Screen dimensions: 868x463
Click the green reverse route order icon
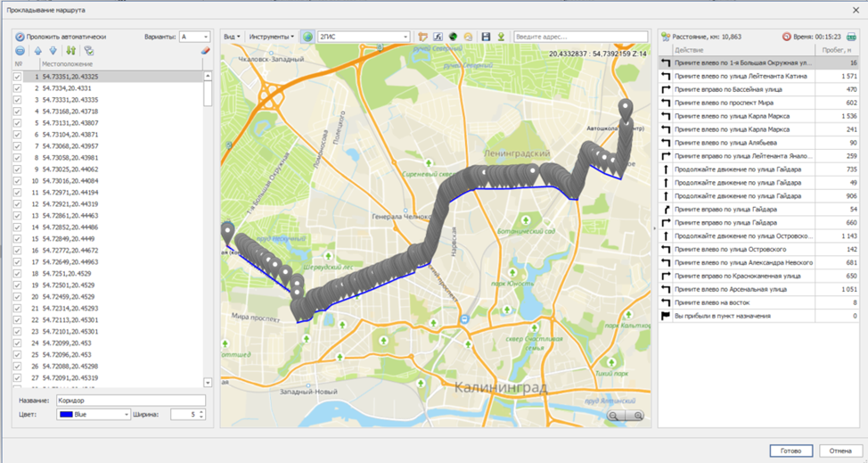coord(70,51)
